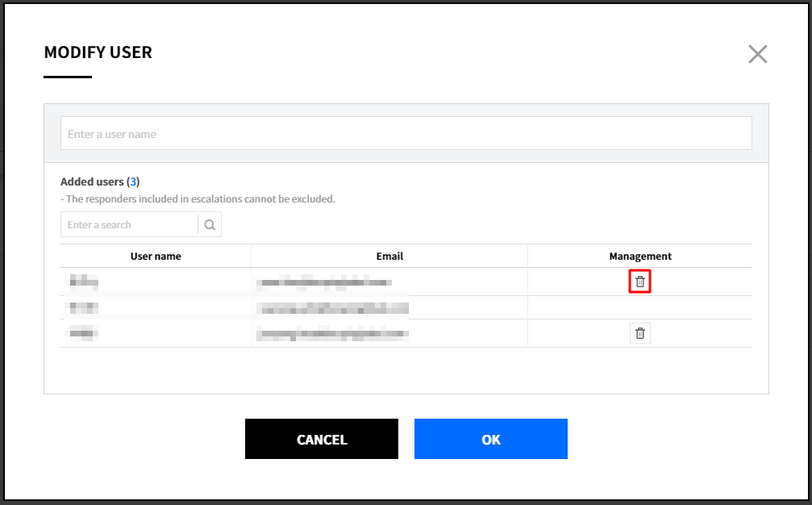Click the 'Enter a user name' field

click(406, 134)
